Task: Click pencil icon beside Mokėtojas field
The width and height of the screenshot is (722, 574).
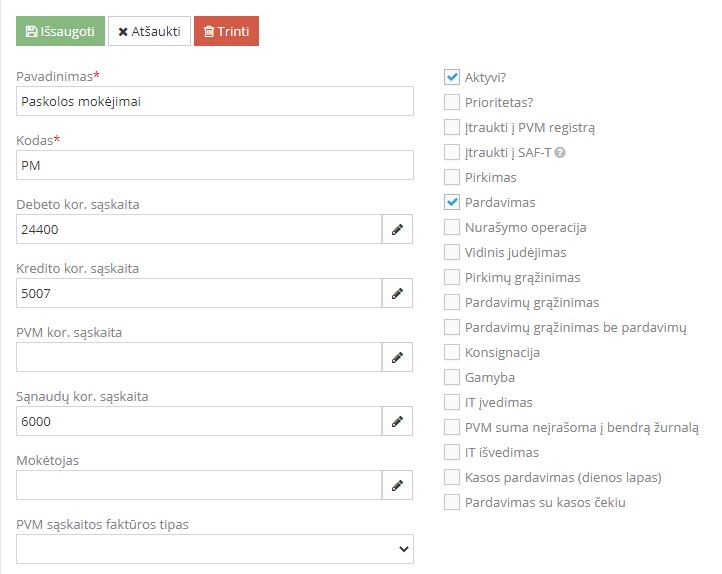Action: pos(397,485)
